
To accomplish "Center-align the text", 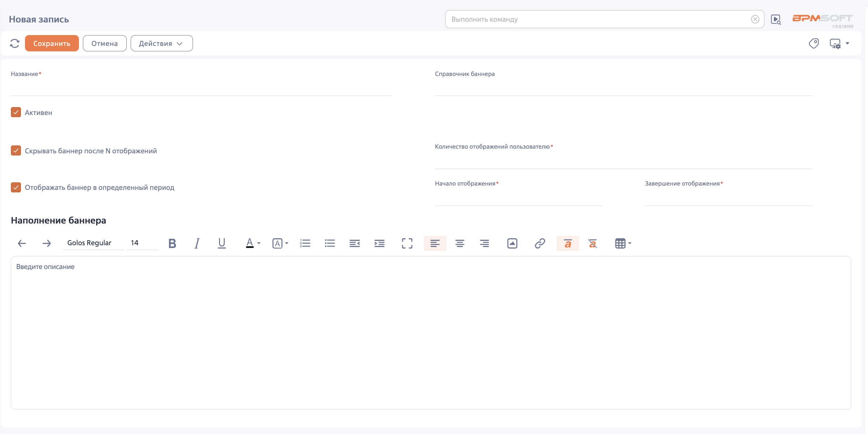I will pos(460,243).
